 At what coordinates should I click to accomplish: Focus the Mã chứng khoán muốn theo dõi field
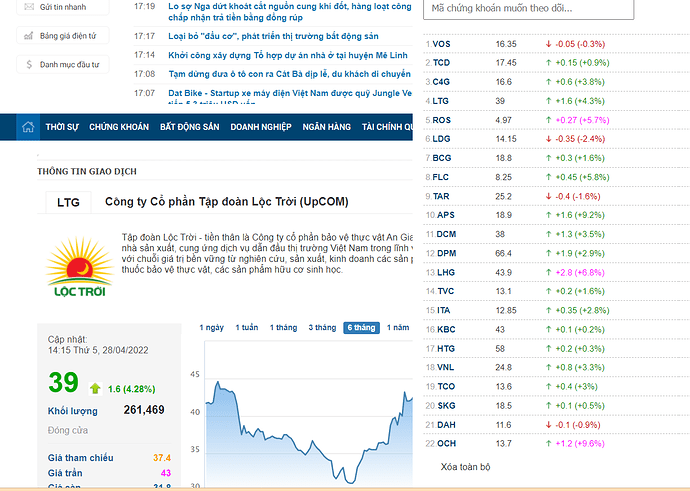pos(529,9)
